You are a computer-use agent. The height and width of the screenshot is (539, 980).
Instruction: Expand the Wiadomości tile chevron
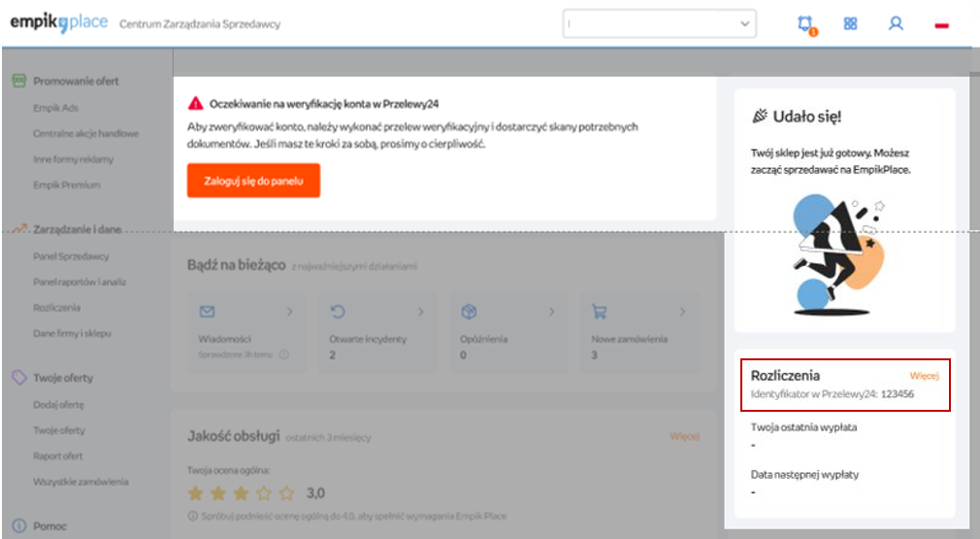[289, 312]
